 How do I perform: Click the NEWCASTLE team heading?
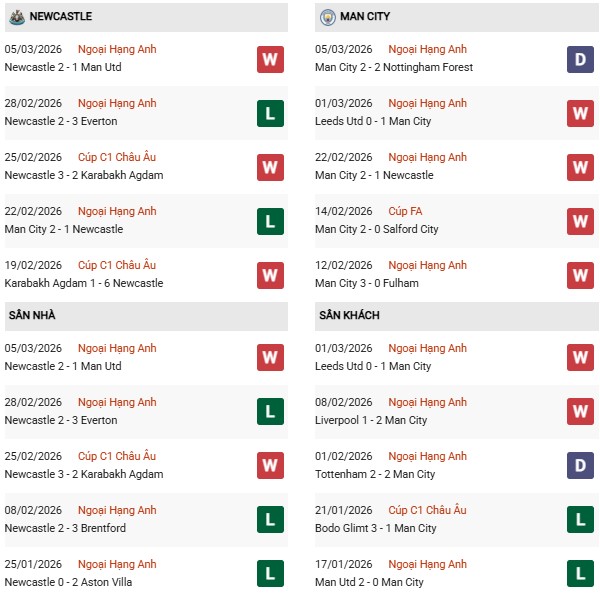click(x=61, y=16)
